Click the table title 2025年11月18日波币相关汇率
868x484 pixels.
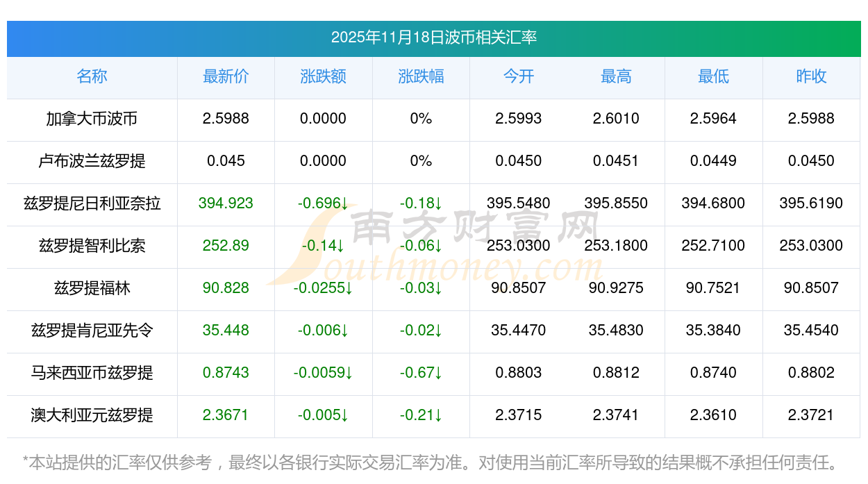coord(433,37)
